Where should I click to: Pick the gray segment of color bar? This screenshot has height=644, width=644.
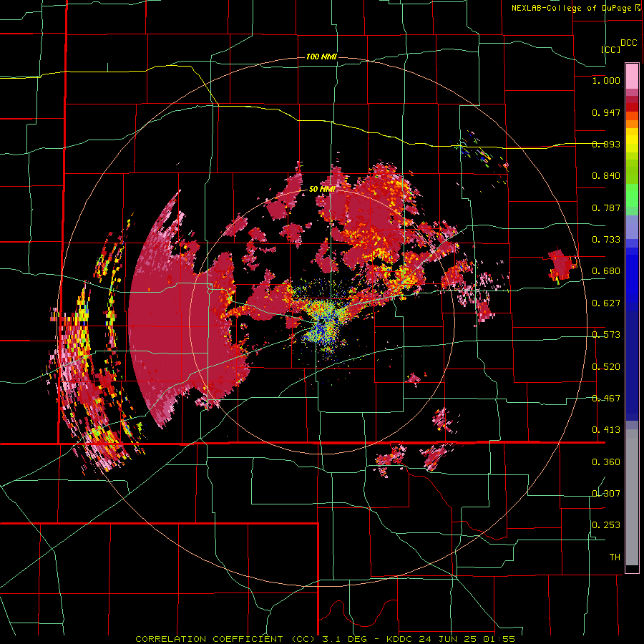(632, 497)
